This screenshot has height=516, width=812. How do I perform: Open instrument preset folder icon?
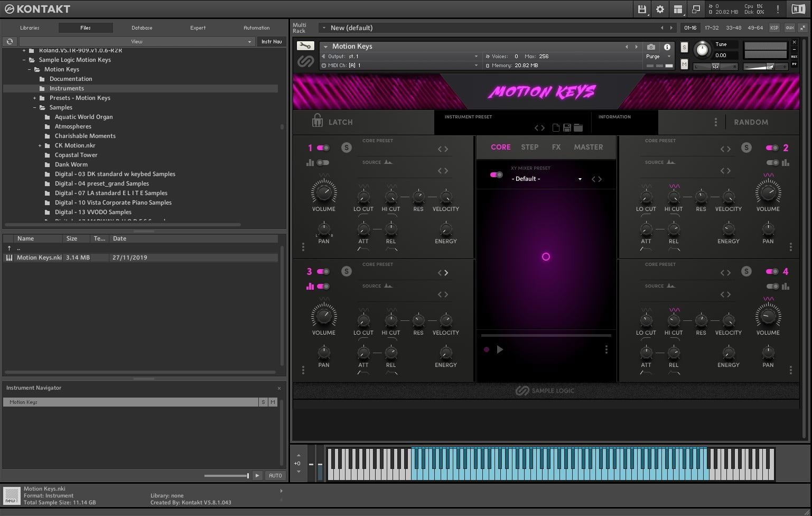pyautogui.click(x=578, y=127)
